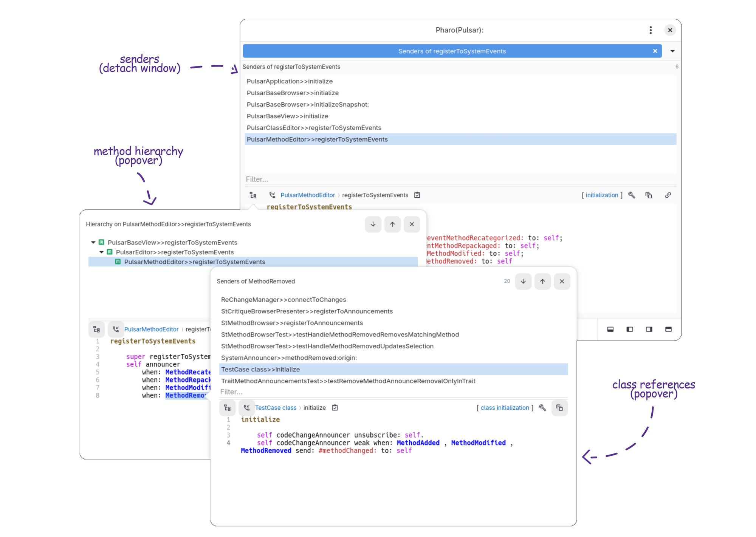Click hierarchy icon in Hierarchy popover toolbar
Screen dimensions: 756x537
pyautogui.click(x=96, y=329)
